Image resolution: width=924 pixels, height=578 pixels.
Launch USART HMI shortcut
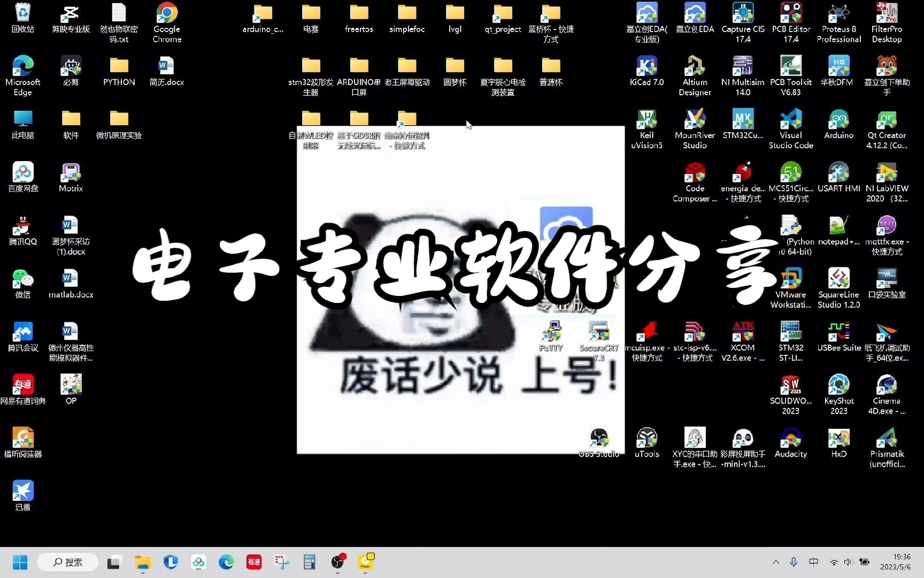(838, 177)
